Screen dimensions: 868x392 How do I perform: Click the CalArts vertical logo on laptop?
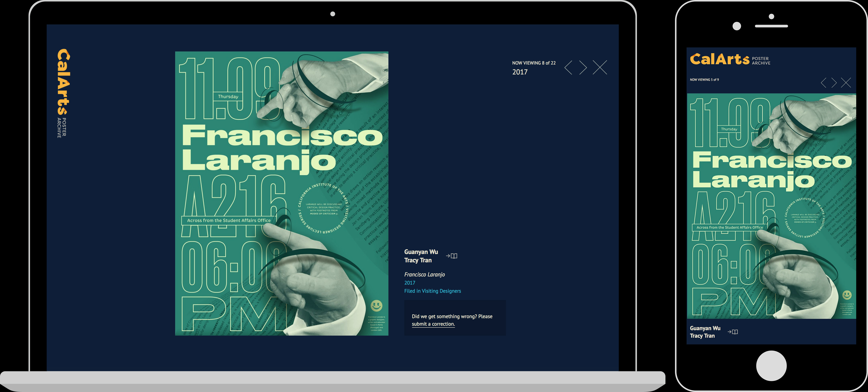click(63, 93)
